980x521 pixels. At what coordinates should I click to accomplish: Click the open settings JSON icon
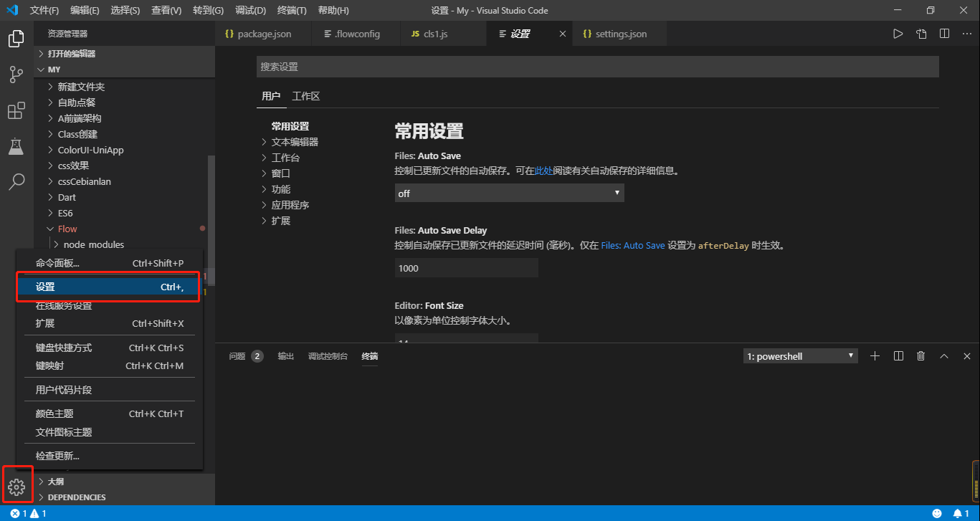tap(921, 34)
